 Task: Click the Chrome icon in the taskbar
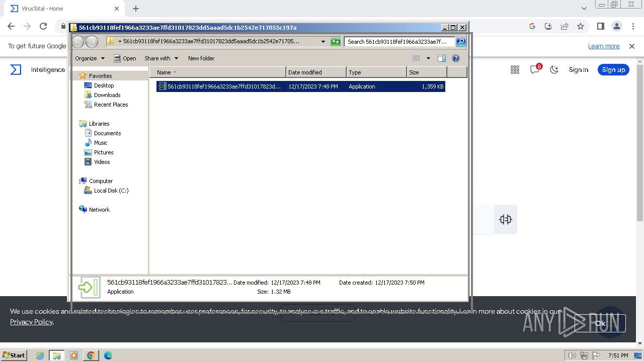[x=91, y=355]
